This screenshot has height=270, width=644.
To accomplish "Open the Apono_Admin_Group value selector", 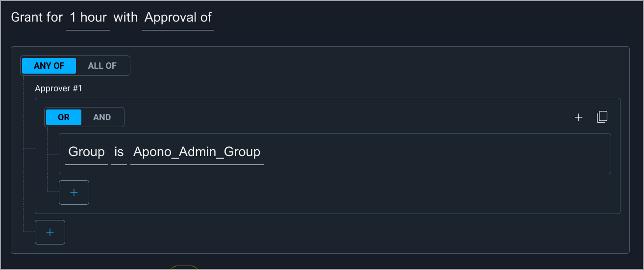I will (x=197, y=152).
